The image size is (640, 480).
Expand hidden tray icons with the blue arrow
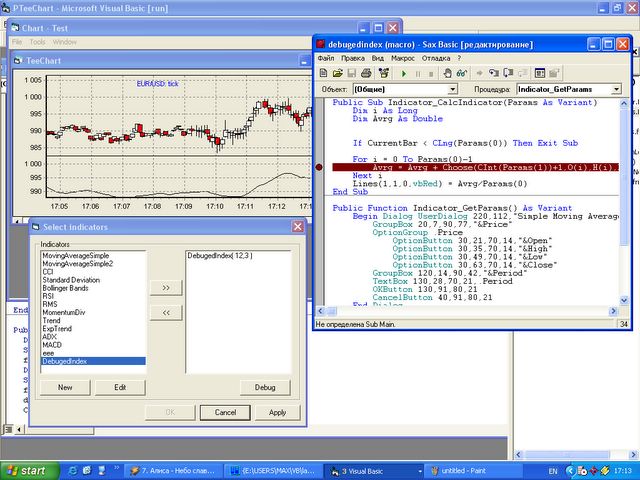tap(570, 471)
